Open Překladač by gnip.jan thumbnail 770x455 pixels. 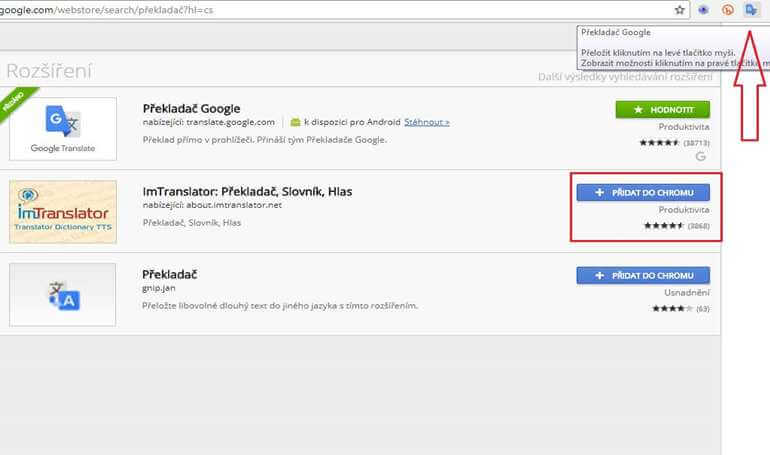coord(63,294)
